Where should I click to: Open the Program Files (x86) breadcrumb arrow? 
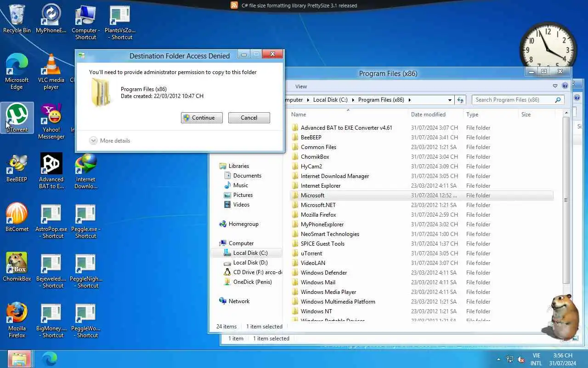coord(410,100)
